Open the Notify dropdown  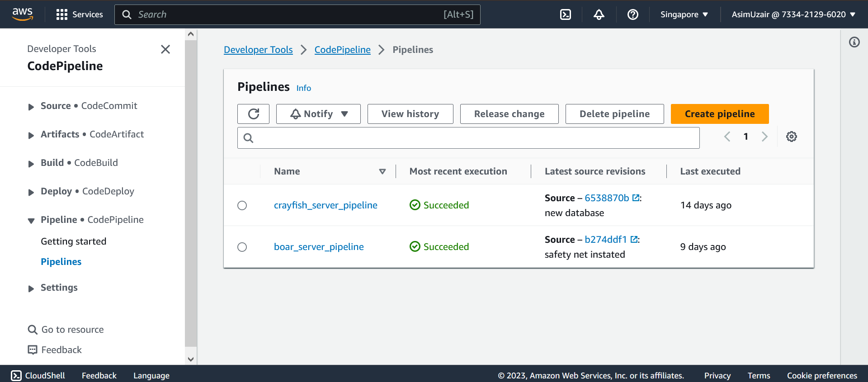(x=318, y=114)
